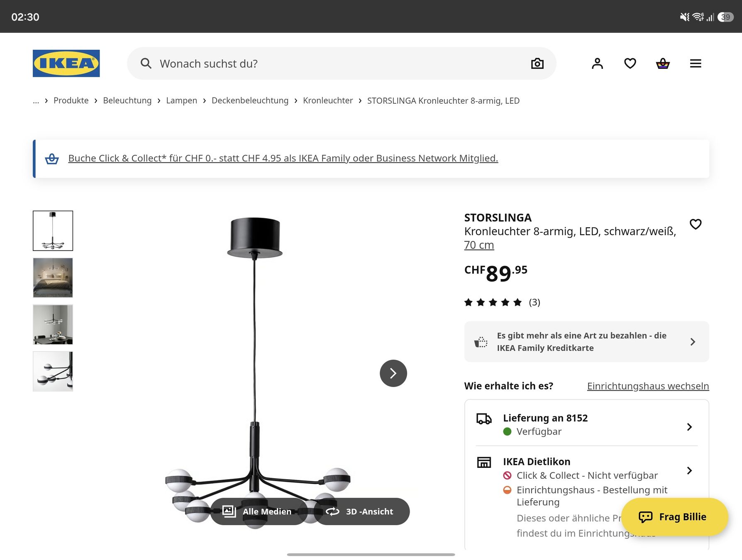Click the 70 cm size link

click(479, 245)
